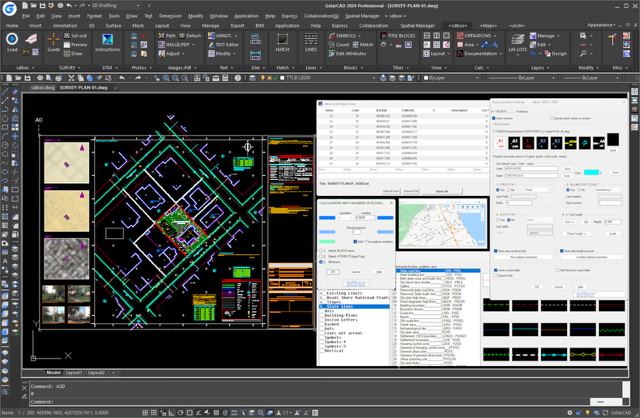Click the print icon in standard toolbar
640x418 pixels.
click(x=40, y=78)
